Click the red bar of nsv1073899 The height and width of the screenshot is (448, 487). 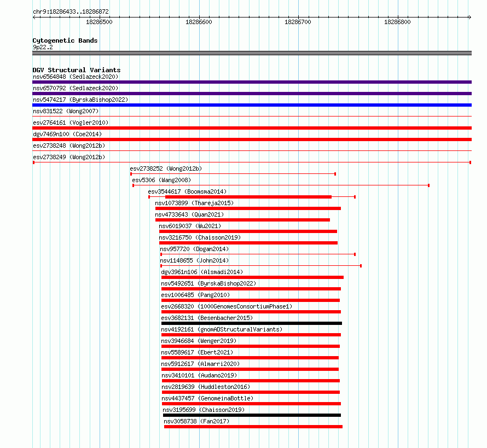point(248,208)
